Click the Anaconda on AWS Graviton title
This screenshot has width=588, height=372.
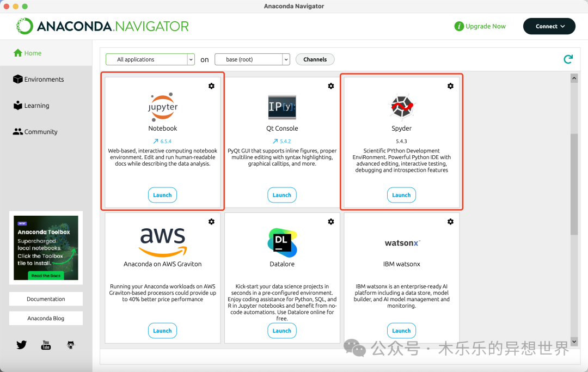[162, 264]
